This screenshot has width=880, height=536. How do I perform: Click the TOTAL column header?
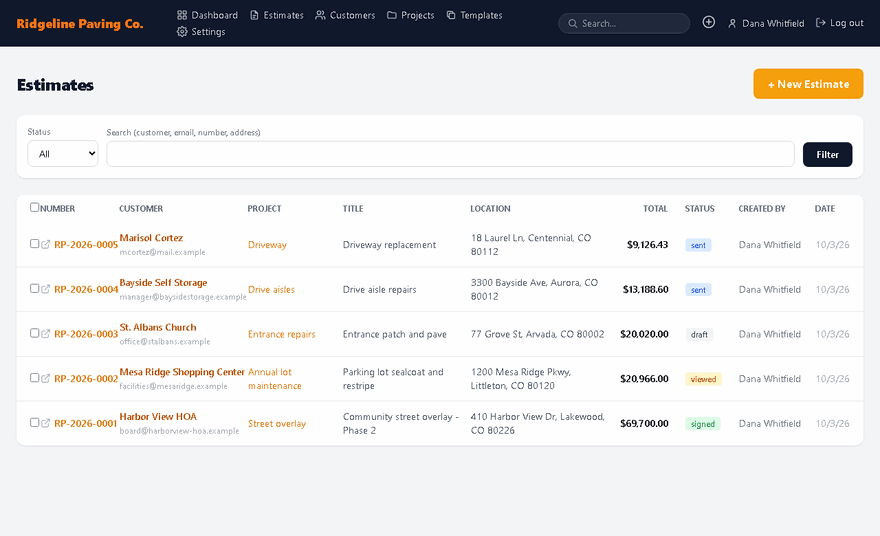pyautogui.click(x=655, y=209)
